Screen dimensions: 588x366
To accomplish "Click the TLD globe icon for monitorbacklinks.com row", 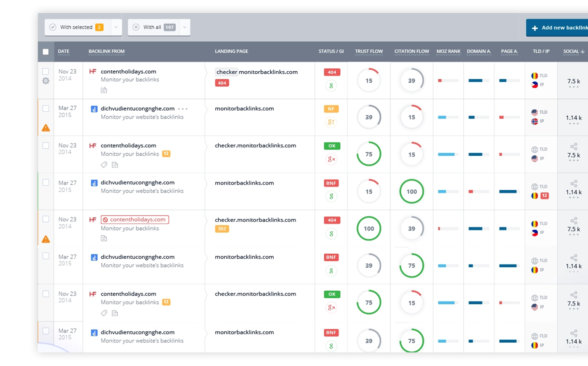I will tap(535, 186).
